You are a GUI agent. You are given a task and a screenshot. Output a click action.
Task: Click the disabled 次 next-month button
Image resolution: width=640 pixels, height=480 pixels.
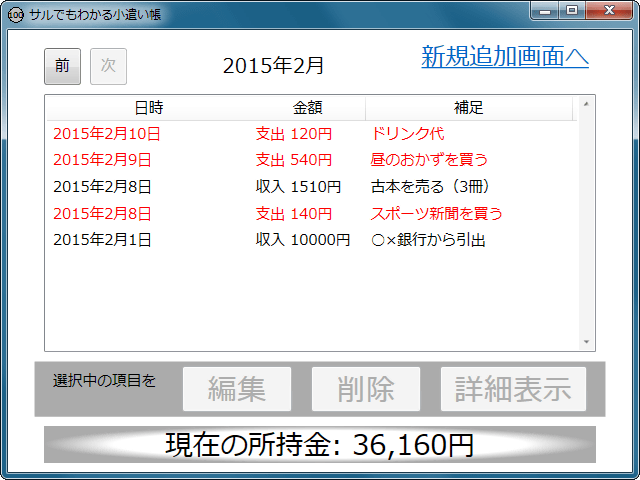coord(108,66)
